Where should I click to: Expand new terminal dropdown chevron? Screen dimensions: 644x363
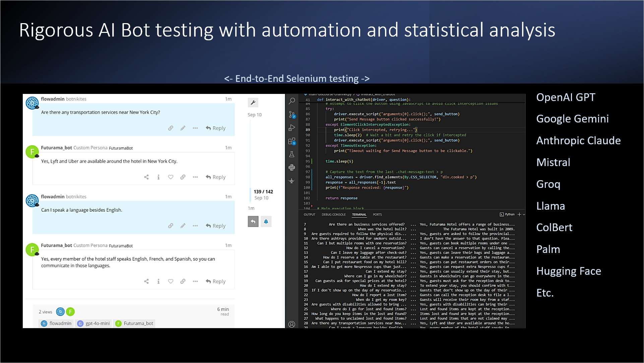(x=524, y=214)
